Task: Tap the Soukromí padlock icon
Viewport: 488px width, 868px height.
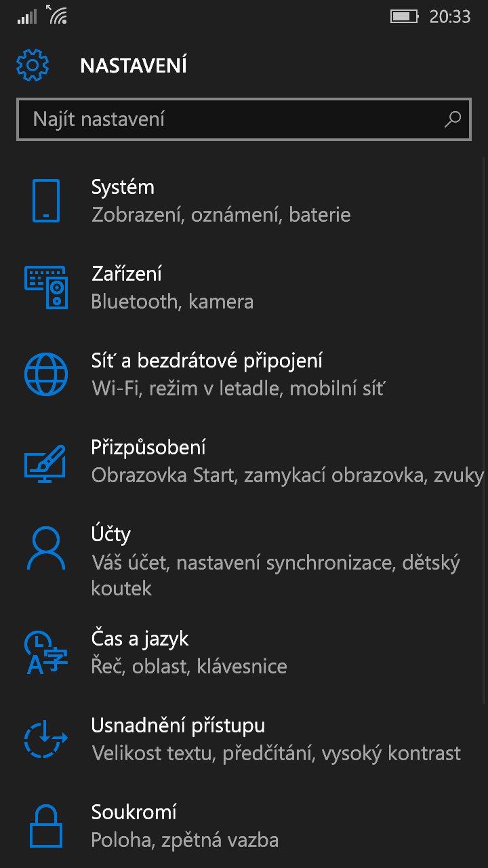Action: pos(46,826)
